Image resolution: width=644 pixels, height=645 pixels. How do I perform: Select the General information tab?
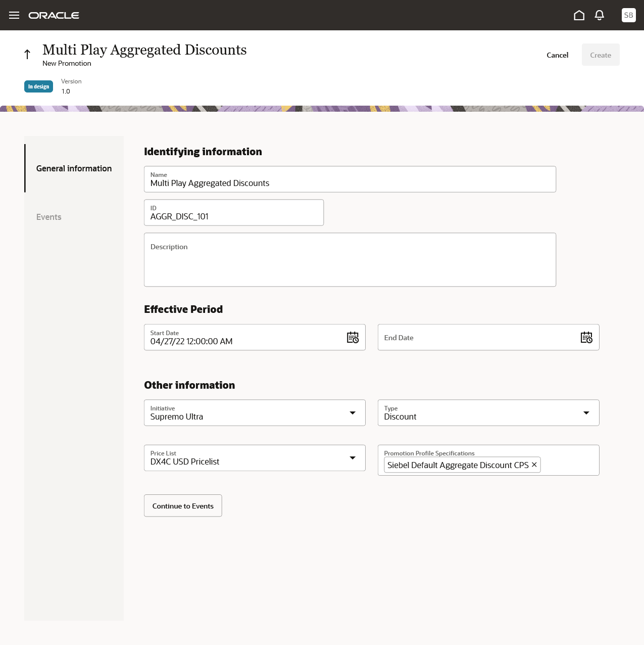point(74,168)
